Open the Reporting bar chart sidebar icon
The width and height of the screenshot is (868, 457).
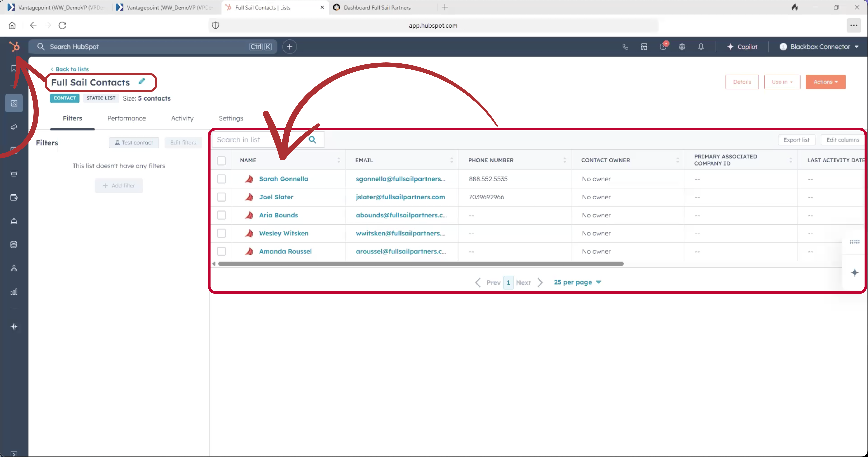click(x=14, y=292)
